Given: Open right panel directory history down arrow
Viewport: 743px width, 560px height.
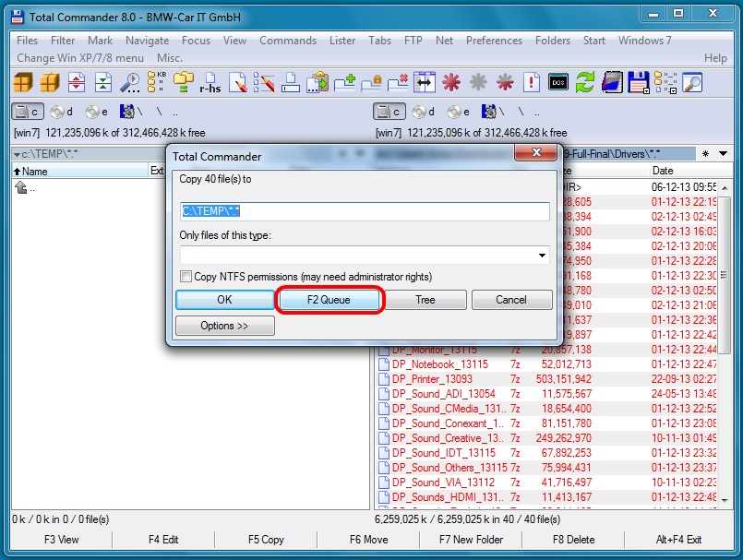Looking at the screenshot, I should 723,153.
